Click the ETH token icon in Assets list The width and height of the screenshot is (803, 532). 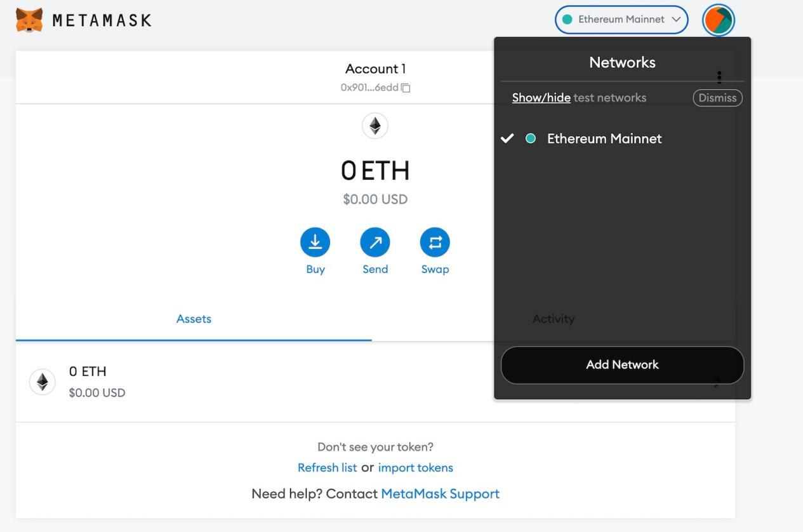point(43,382)
